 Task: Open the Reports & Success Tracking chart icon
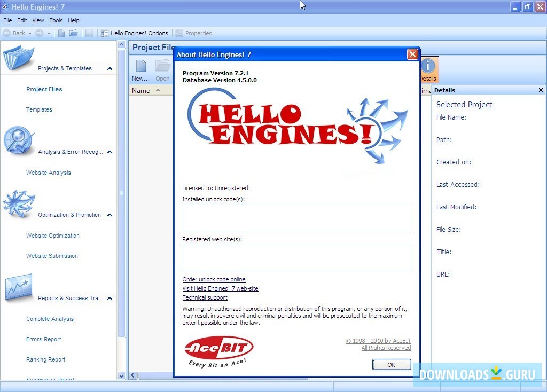pos(19,287)
